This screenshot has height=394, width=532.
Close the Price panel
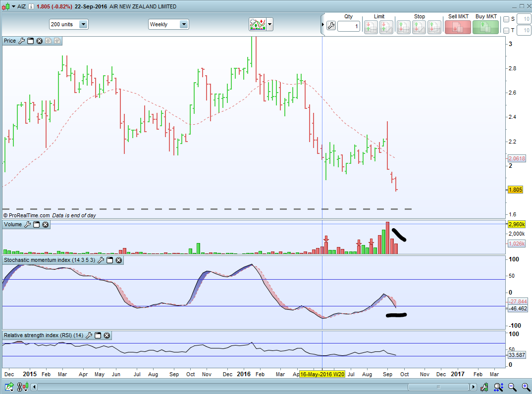(x=39, y=41)
